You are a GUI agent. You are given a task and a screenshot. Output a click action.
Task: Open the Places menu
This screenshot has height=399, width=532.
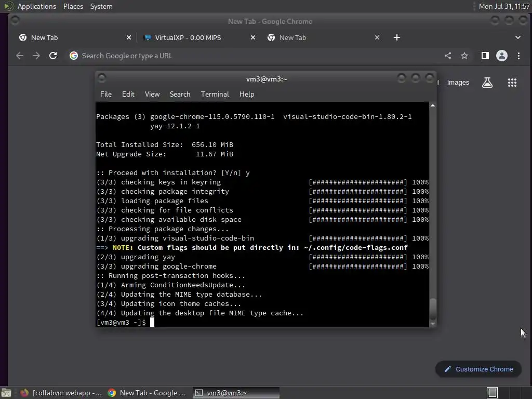click(73, 6)
